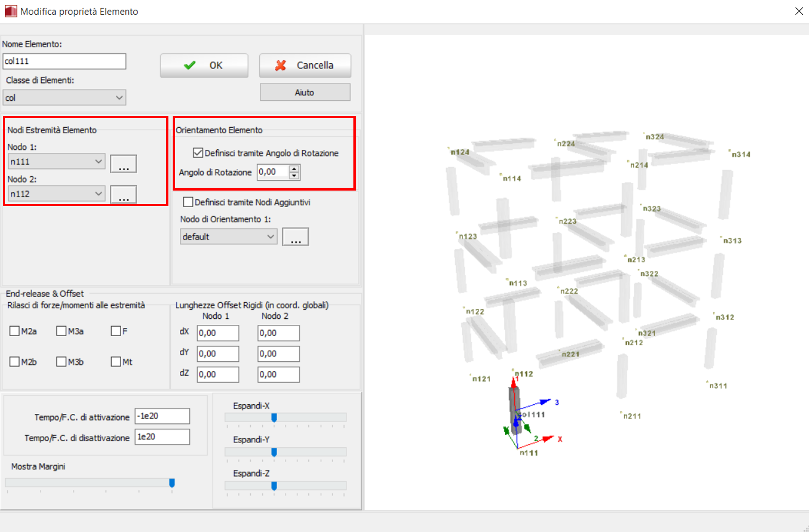809x532 pixels.
Task: Click the Espandi-X slider handle
Action: (x=274, y=418)
